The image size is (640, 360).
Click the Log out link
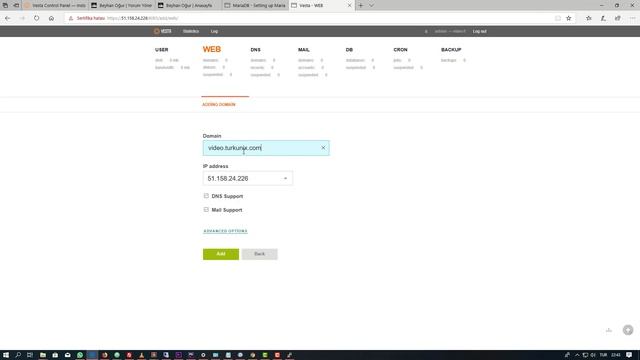(x=480, y=31)
